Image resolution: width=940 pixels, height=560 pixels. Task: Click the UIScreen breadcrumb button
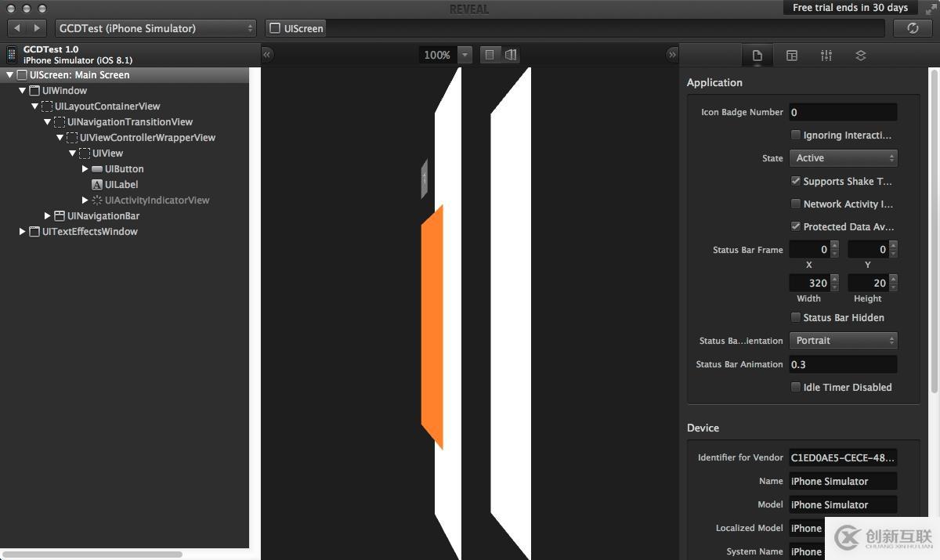click(295, 28)
